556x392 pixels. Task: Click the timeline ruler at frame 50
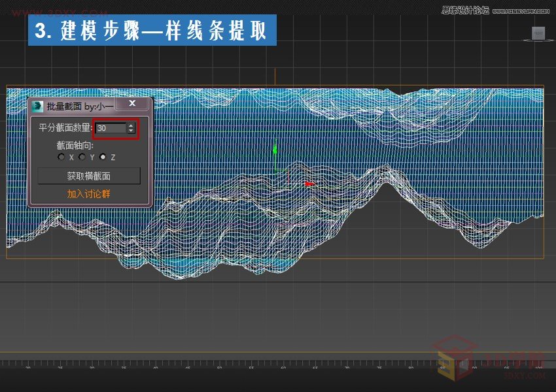pyautogui.click(x=220, y=365)
